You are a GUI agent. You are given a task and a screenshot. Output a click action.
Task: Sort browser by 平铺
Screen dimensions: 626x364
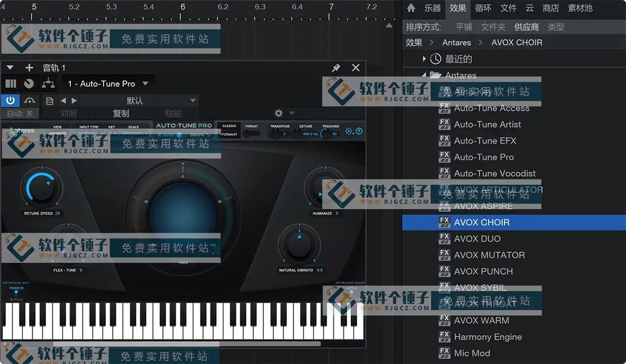[x=464, y=27]
